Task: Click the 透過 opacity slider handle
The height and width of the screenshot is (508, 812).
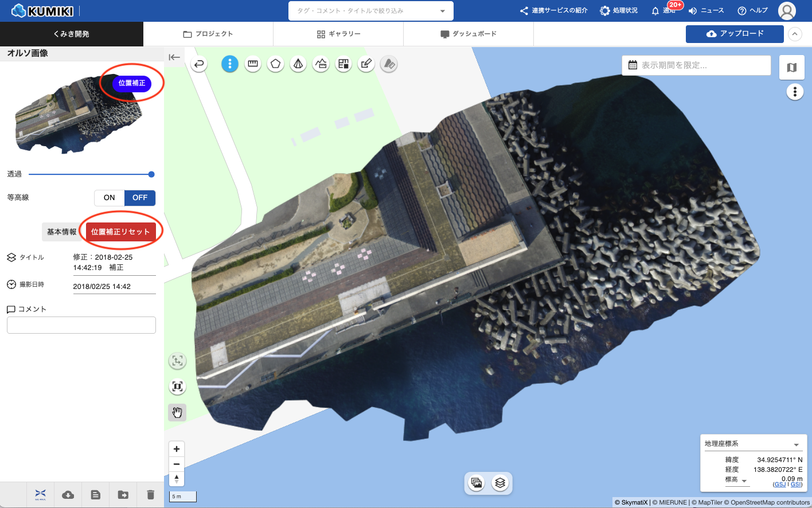Action: (151, 174)
